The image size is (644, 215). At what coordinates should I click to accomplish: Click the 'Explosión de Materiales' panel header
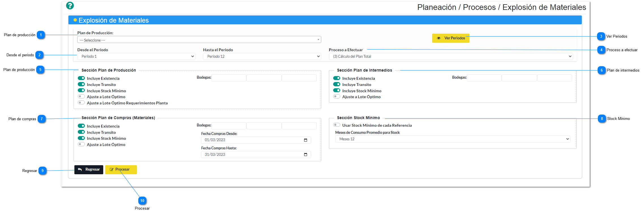(325, 20)
